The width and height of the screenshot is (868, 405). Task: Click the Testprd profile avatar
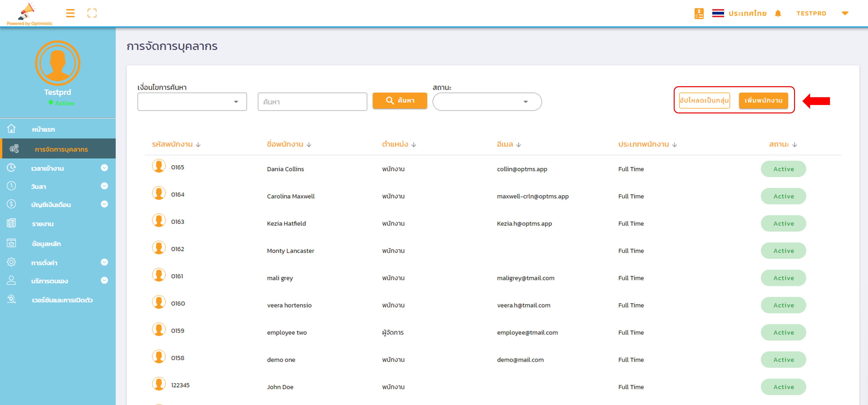[x=58, y=63]
